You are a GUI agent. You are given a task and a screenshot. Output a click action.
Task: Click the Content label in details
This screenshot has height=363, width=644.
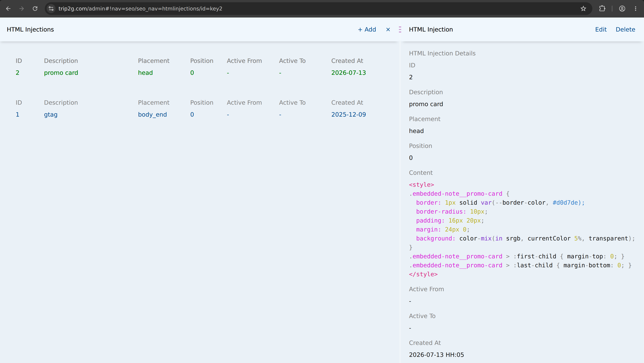click(x=421, y=173)
